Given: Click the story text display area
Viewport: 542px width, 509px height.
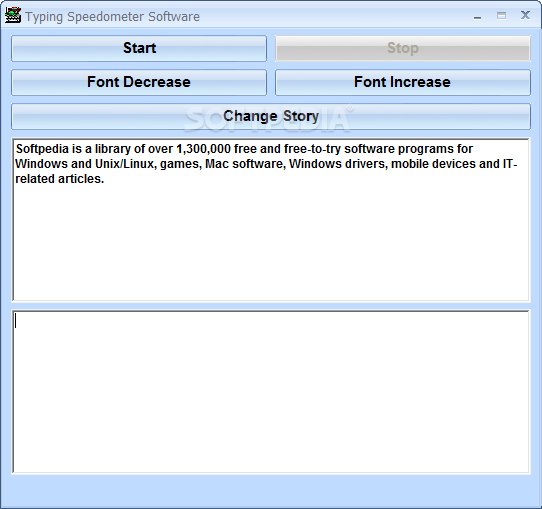Looking at the screenshot, I should (x=271, y=220).
